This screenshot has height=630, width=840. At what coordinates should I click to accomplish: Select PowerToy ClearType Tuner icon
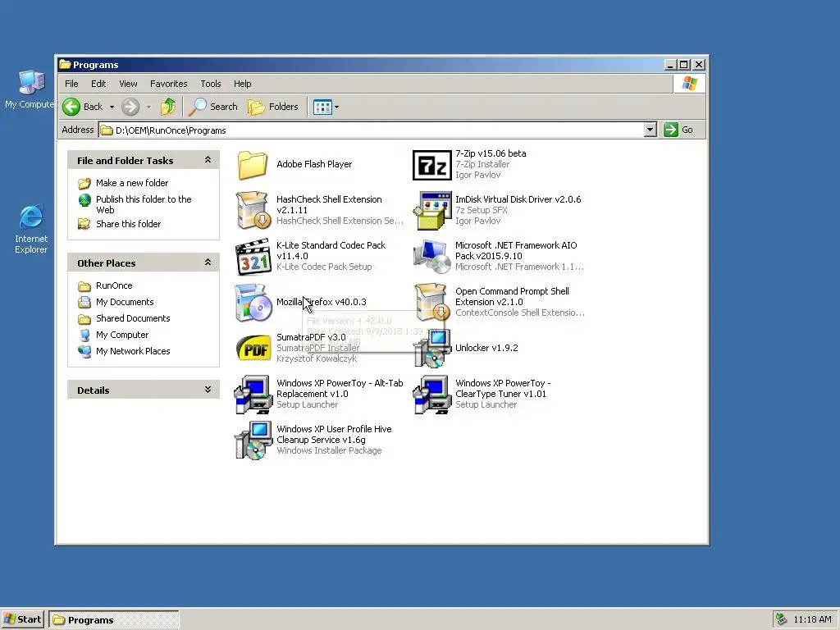pyautogui.click(x=431, y=395)
